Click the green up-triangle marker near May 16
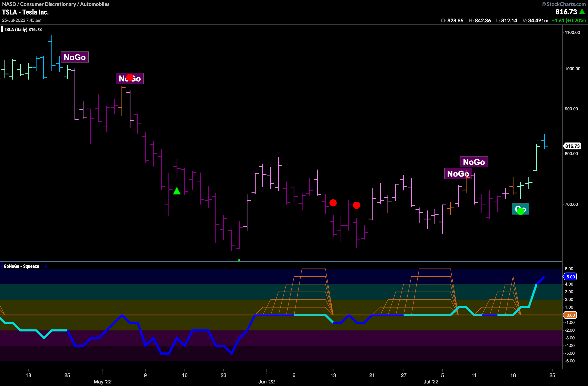 177,191
